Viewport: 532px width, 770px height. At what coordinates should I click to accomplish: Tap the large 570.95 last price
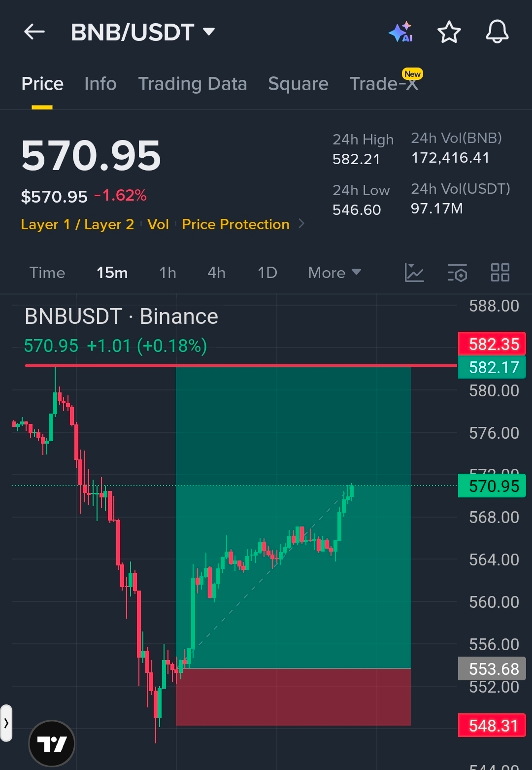click(x=91, y=156)
